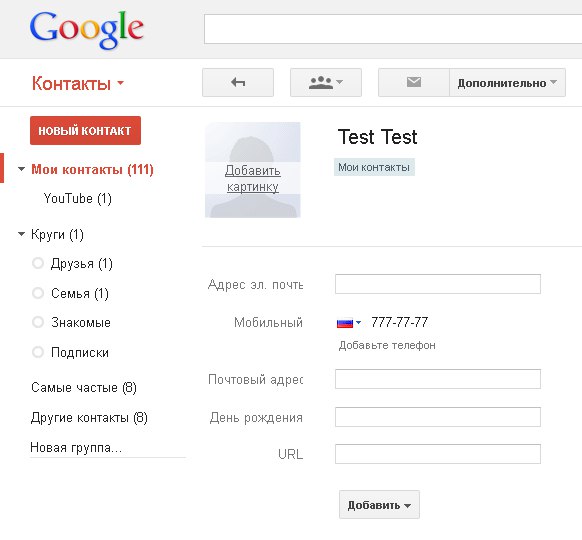Collapse the Круги section arrow
The height and width of the screenshot is (540, 582).
[x=22, y=234]
